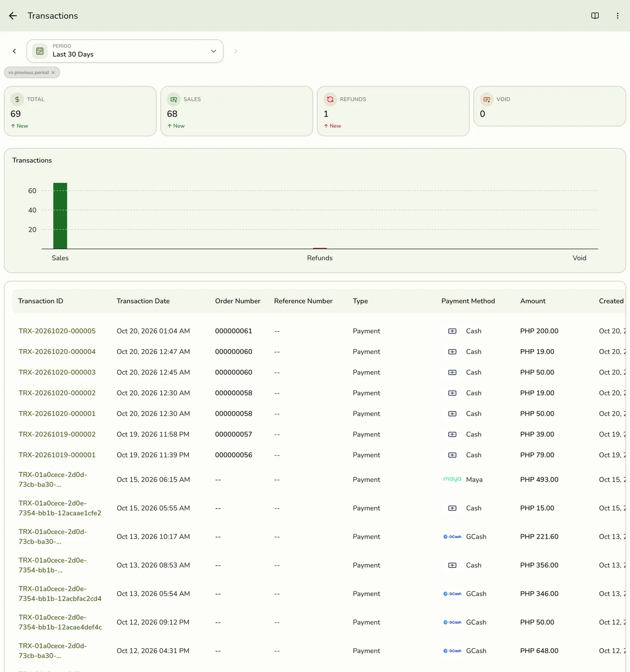Open transaction TRX-01a0cece-2d0e-7354-bb1b-12acaae1cfe2
Image resolution: width=630 pixels, height=672 pixels.
pyautogui.click(x=60, y=508)
